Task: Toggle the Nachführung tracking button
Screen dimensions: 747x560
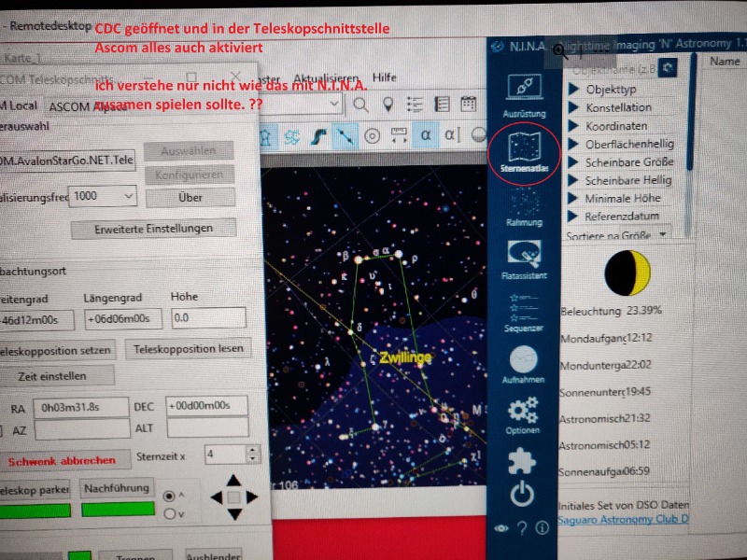Action: [x=117, y=488]
